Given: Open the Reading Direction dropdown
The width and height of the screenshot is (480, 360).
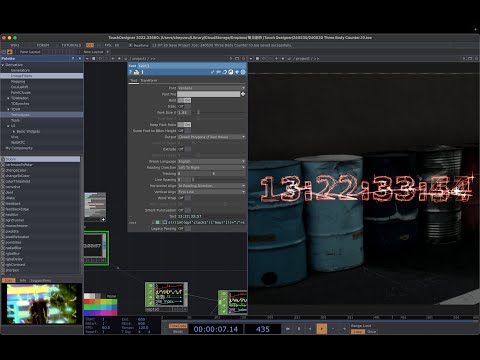Looking at the screenshot, I should pyautogui.click(x=211, y=167).
